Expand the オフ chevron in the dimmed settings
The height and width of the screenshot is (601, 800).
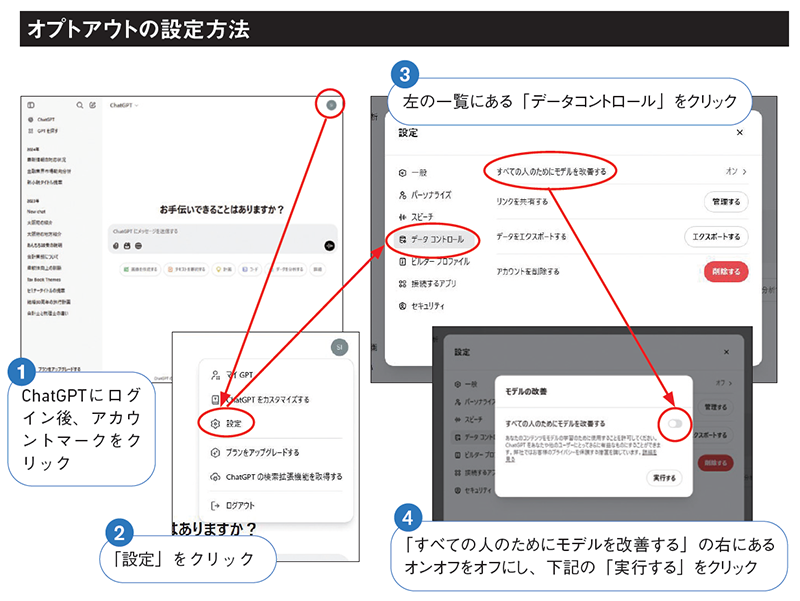(731, 383)
